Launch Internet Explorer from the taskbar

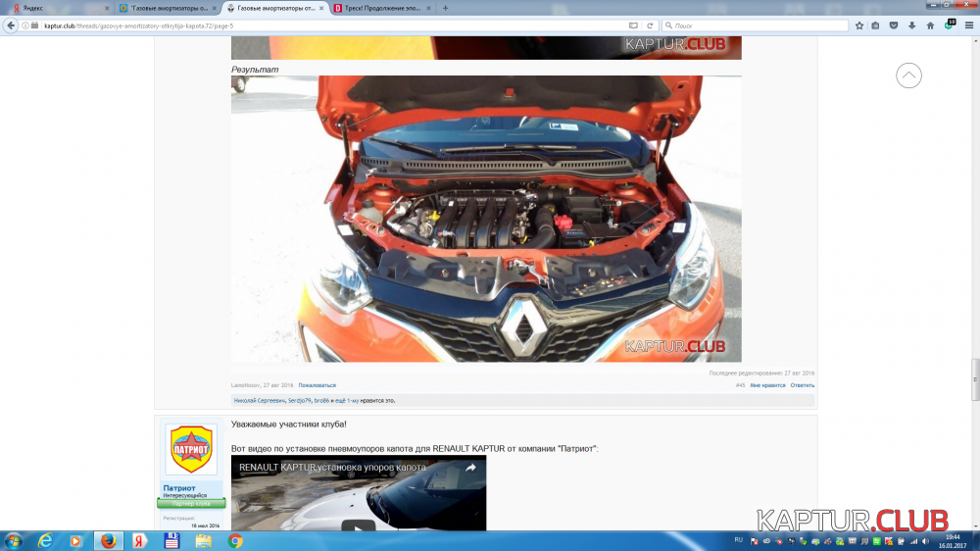click(x=45, y=541)
